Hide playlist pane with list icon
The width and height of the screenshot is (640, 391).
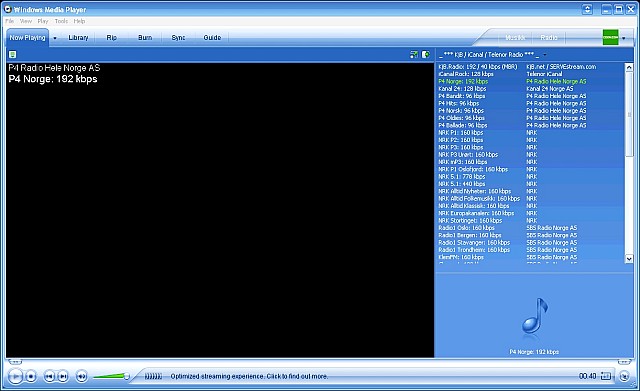425,55
